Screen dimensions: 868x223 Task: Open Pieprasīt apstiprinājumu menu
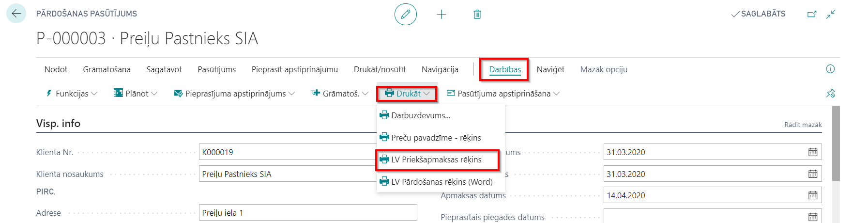click(x=294, y=69)
